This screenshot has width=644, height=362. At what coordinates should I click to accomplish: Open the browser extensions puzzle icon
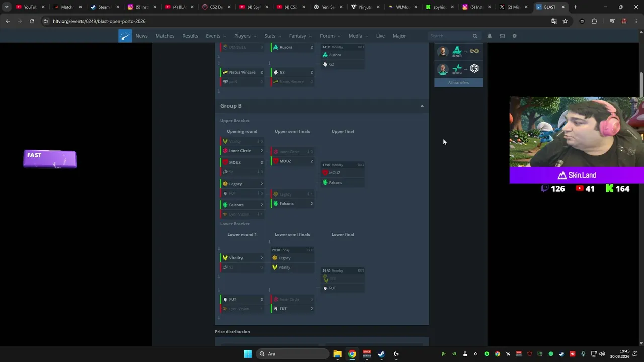[594, 21]
